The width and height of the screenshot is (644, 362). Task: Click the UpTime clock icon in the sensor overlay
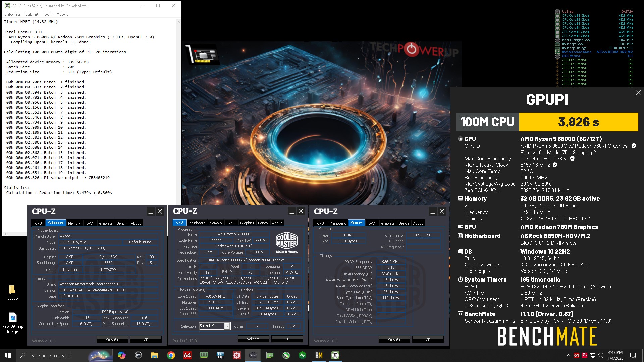coord(557,12)
